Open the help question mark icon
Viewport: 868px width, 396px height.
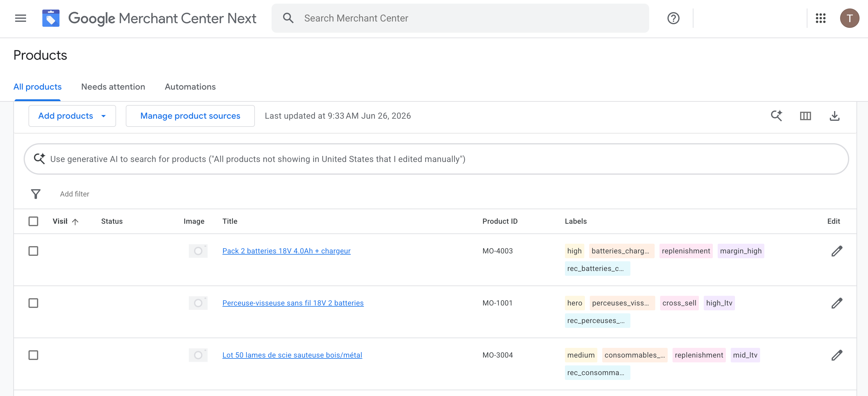point(673,18)
